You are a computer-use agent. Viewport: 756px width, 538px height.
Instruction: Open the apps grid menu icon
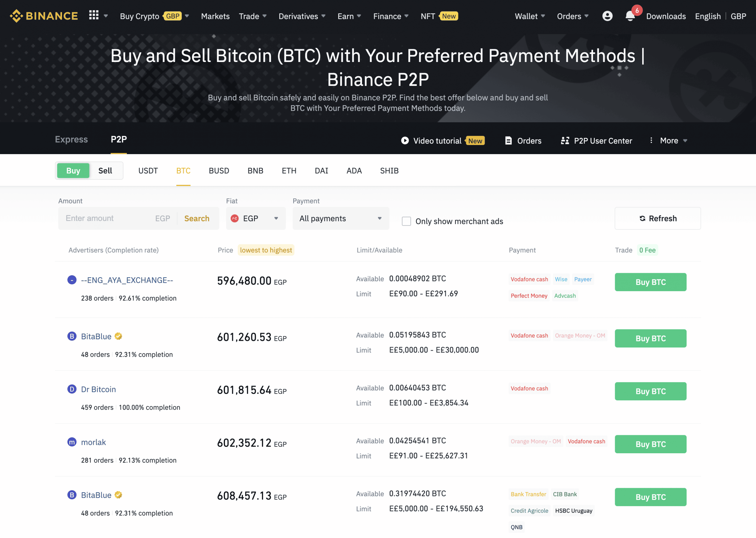pos(94,15)
